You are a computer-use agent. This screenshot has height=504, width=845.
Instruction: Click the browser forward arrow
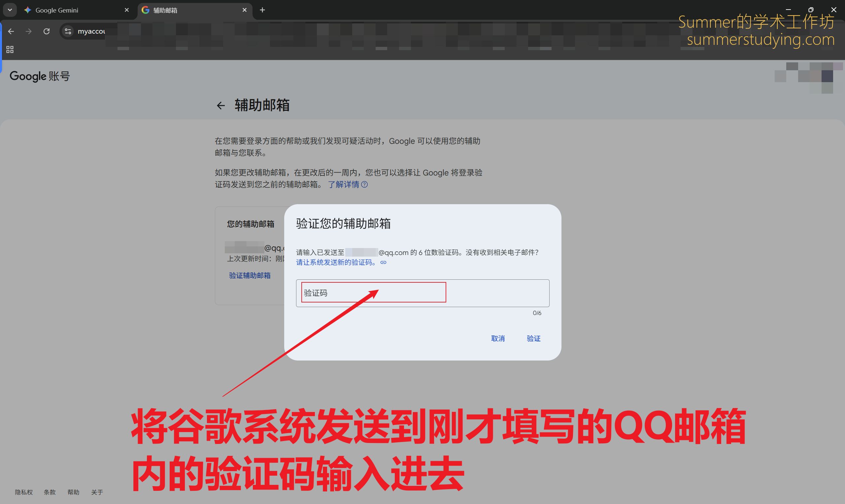(29, 31)
